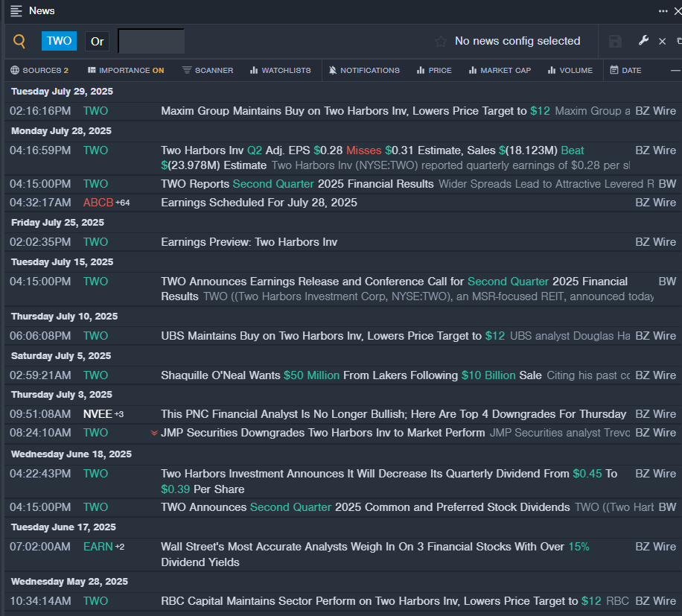Expand the +64 tickers next to ABCB
This screenshot has height=616, width=682.
[123, 203]
